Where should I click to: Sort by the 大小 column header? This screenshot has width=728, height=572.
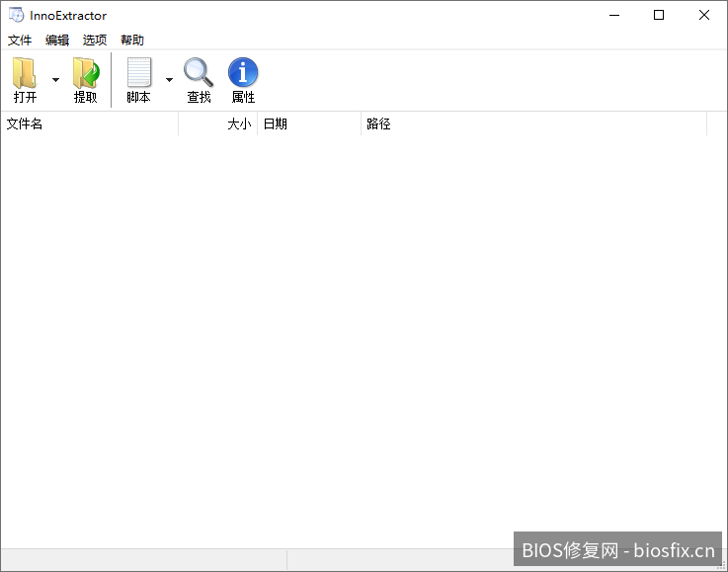(x=218, y=124)
